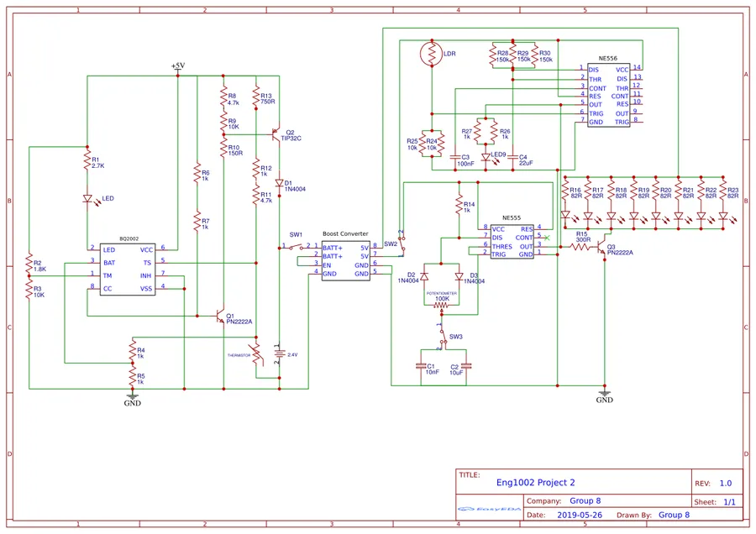
Task: Select the BQ2002 charger IC block
Action: click(x=128, y=270)
